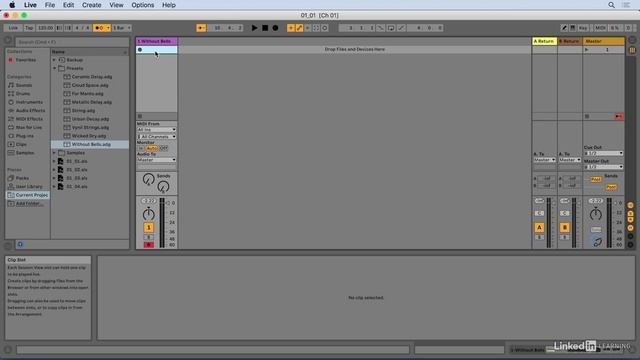Click the browser preview headphone button
The height and width of the screenshot is (360, 640).
click(x=20, y=244)
